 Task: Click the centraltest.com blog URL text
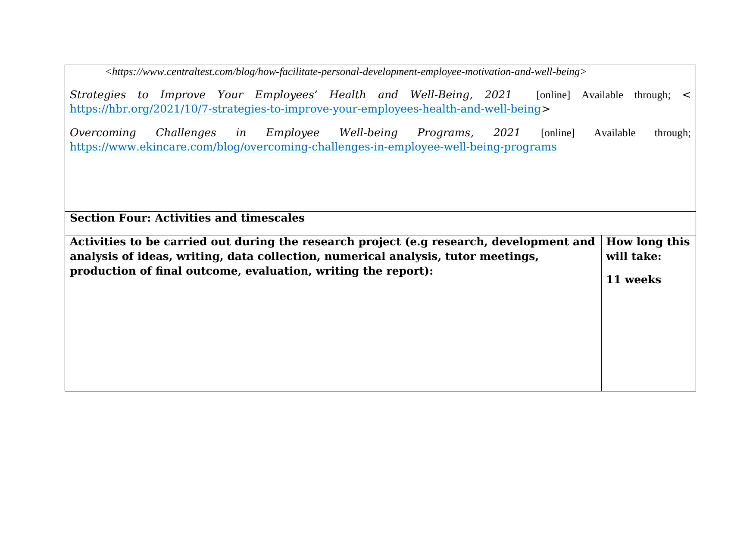click(x=346, y=72)
